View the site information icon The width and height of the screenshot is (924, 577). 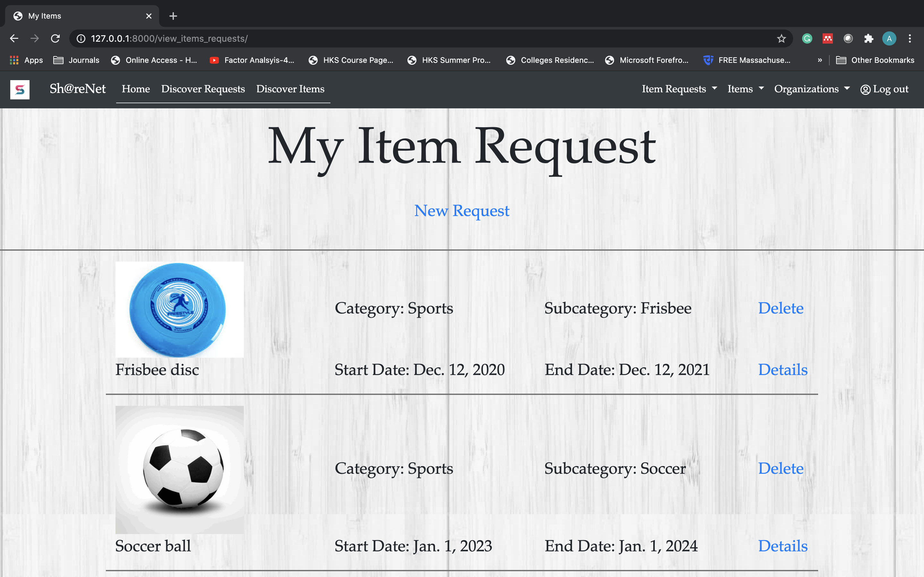pyautogui.click(x=81, y=38)
